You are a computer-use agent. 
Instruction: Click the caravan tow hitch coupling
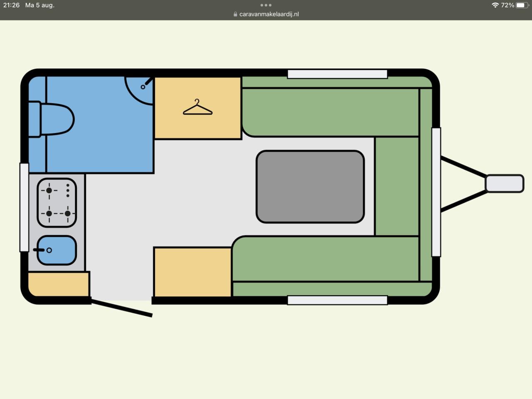click(504, 183)
